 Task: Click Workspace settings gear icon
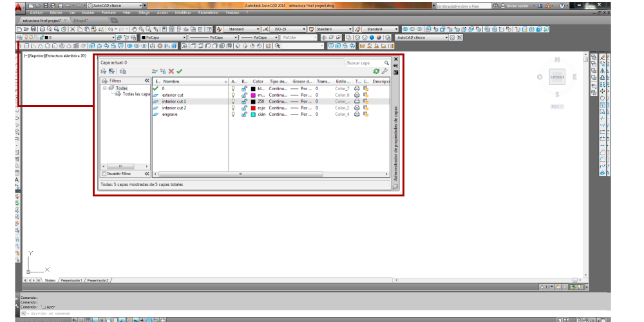[452, 37]
